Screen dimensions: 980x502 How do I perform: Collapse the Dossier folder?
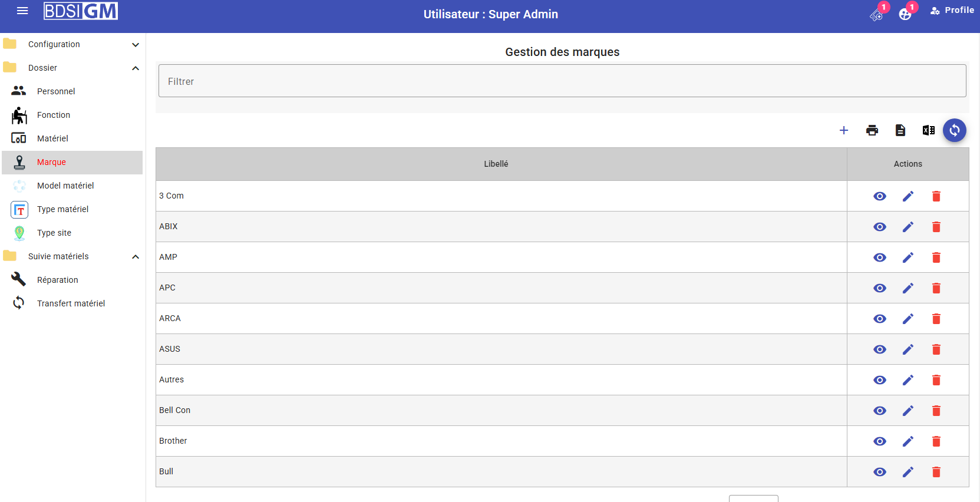point(72,68)
